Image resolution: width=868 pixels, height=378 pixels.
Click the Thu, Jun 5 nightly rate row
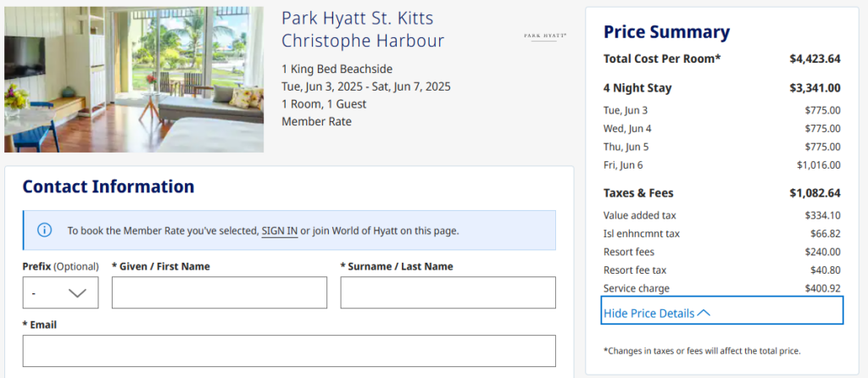(x=722, y=147)
